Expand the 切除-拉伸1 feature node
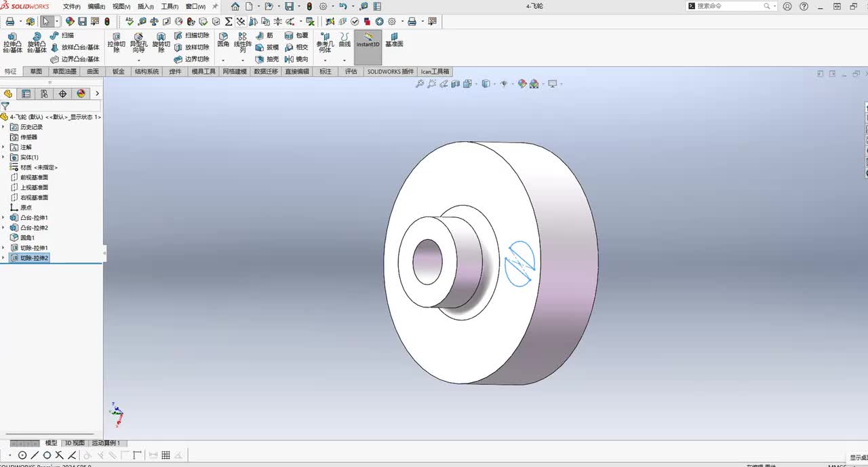 point(3,248)
